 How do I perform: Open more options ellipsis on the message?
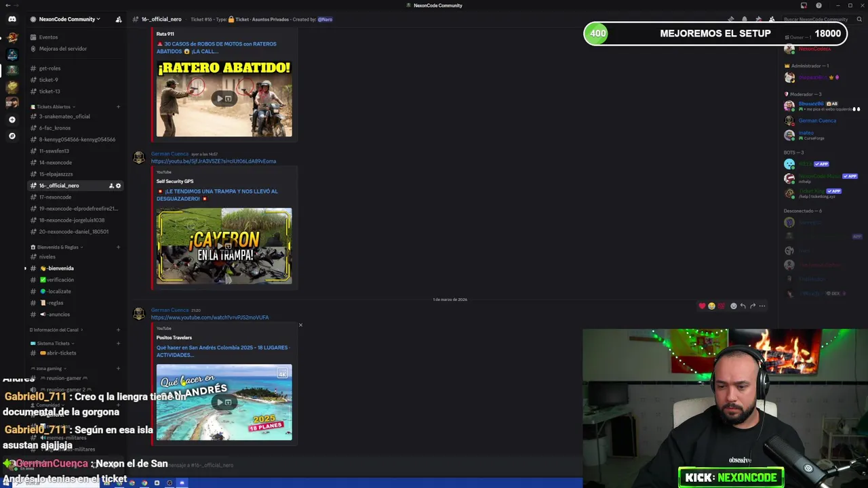click(x=762, y=306)
